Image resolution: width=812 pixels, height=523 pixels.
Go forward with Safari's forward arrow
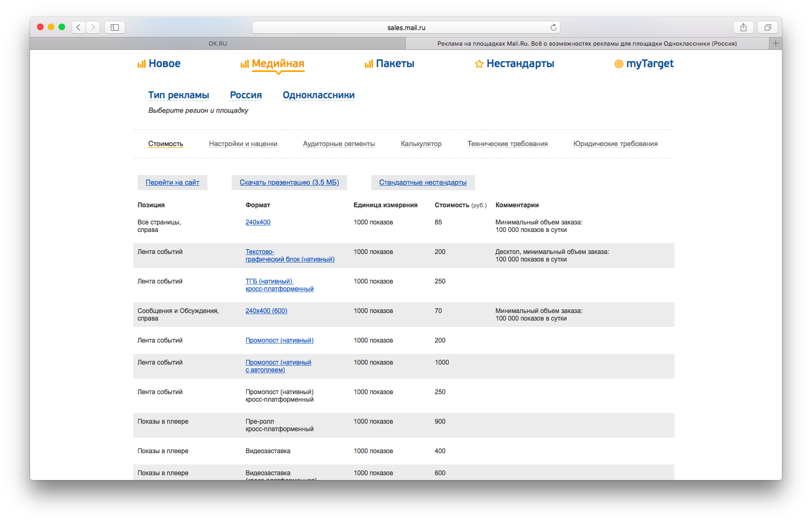click(93, 27)
